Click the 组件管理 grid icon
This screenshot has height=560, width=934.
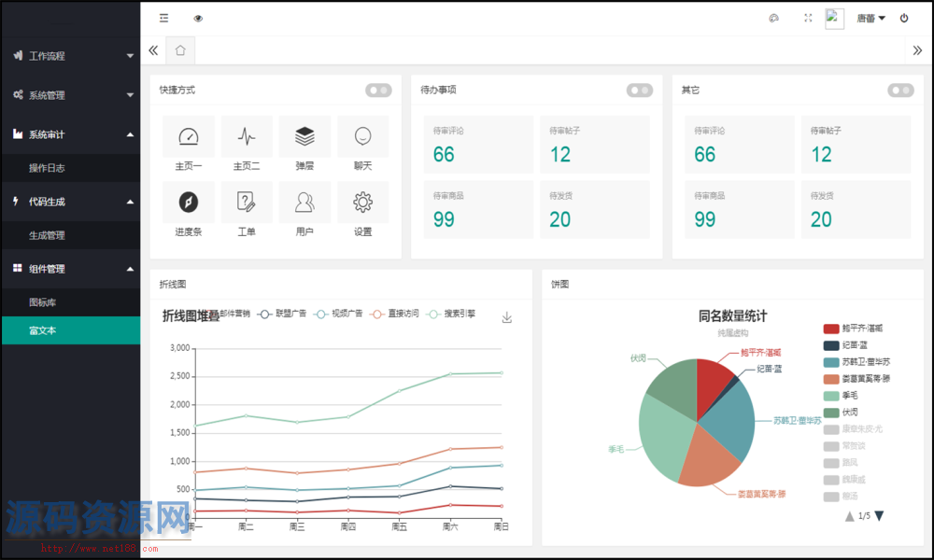18,269
